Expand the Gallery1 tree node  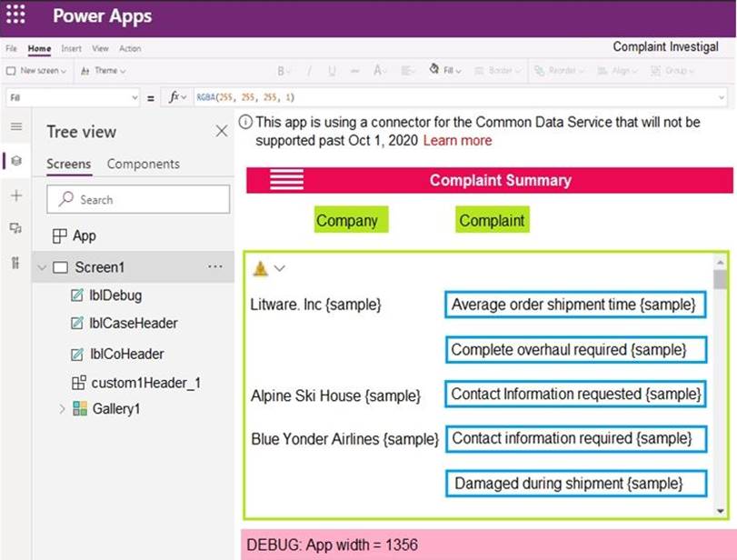63,409
